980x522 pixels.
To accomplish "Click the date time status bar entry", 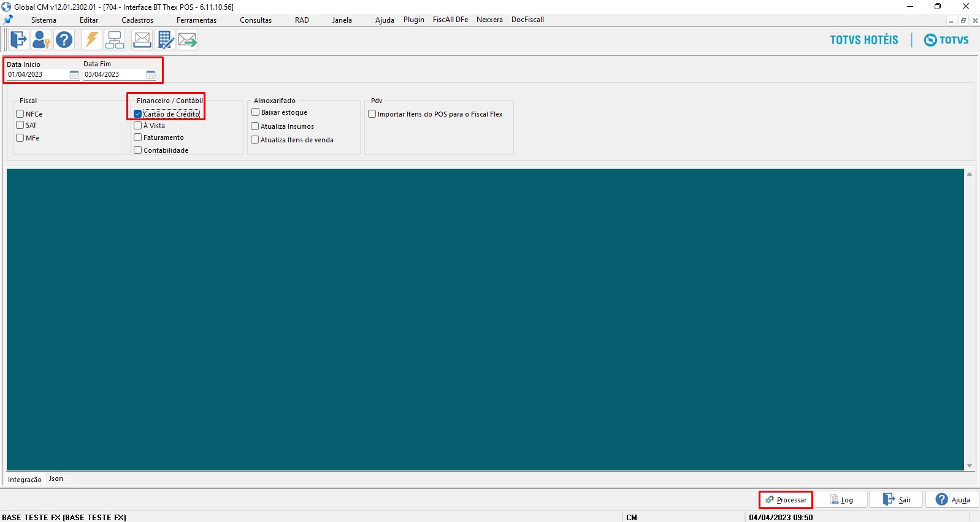I will [781, 517].
